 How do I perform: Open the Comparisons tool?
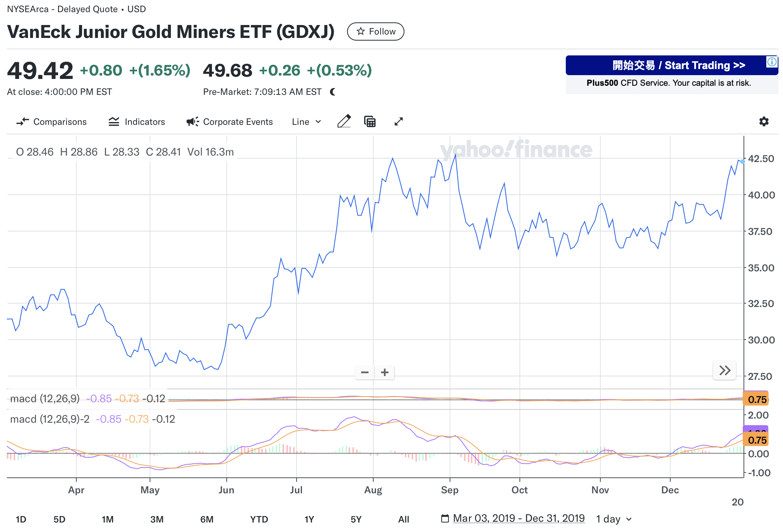(52, 122)
